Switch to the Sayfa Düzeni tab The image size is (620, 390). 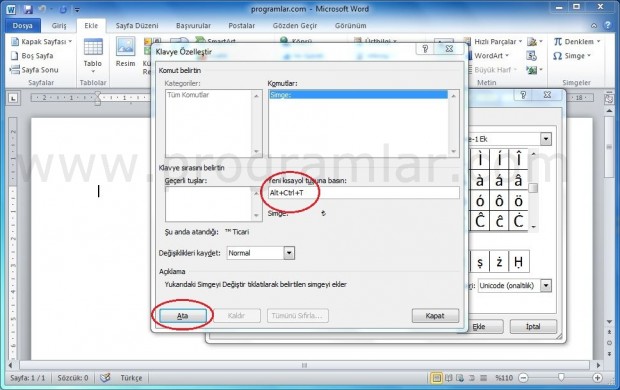click(137, 26)
